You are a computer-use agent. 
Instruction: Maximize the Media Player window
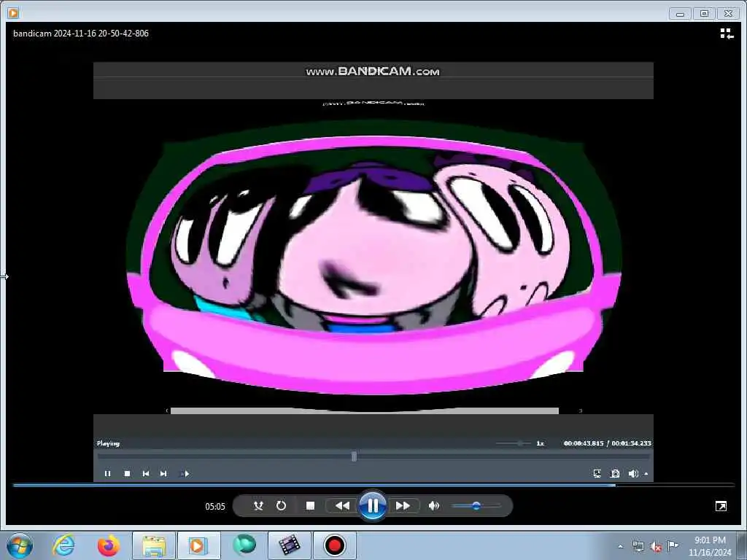(x=704, y=13)
